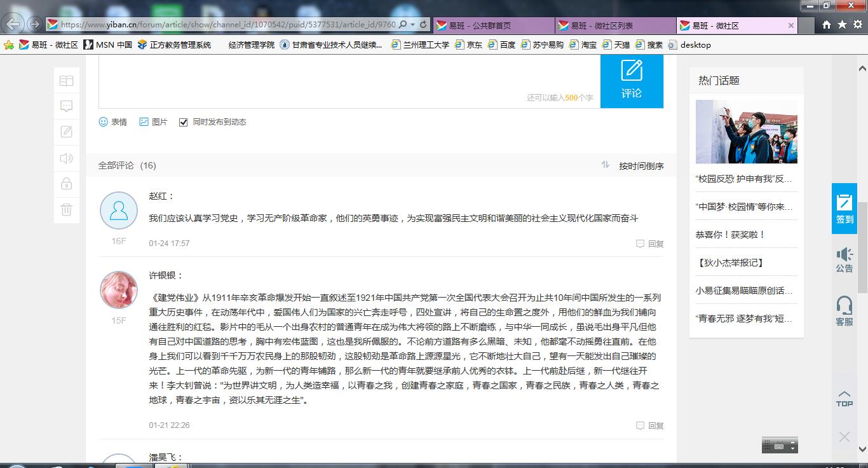This screenshot has width=868, height=468.
Task: Select the lock icon in left sidebar
Action: click(66, 184)
